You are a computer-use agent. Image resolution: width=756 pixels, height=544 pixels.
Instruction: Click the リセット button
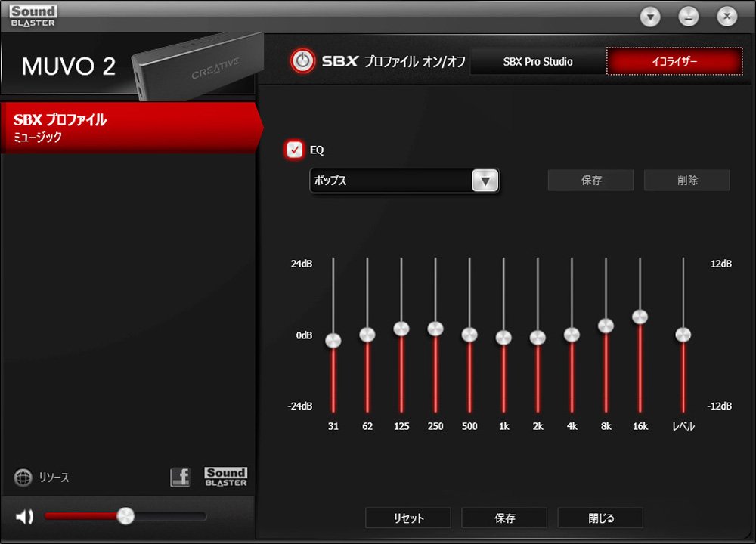click(408, 518)
